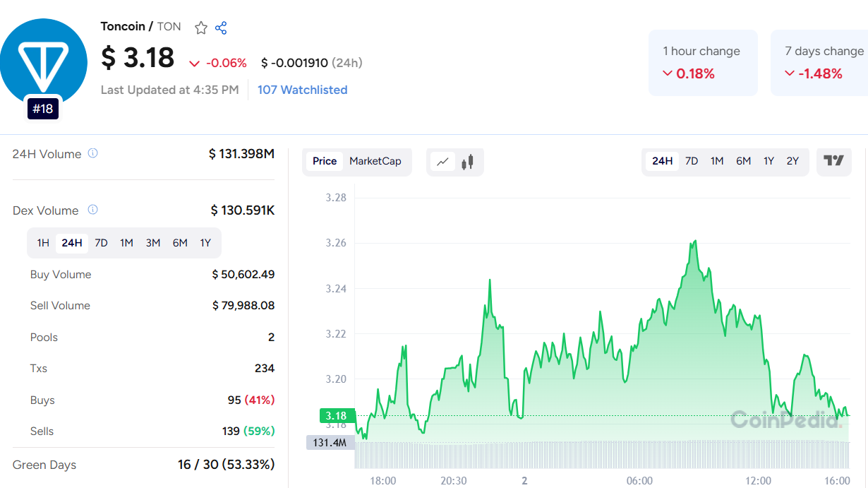Click the Txs value 234
The width and height of the screenshot is (868, 488).
pos(265,368)
